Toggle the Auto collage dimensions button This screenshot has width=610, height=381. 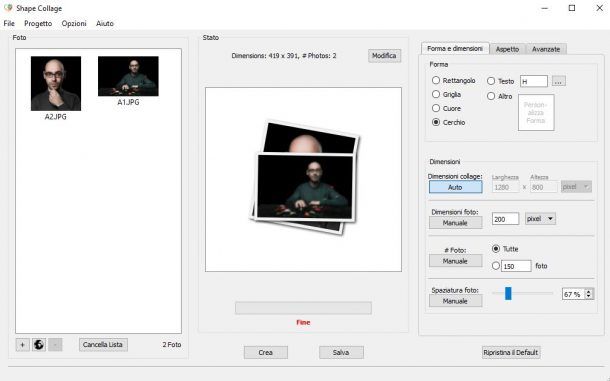[456, 187]
